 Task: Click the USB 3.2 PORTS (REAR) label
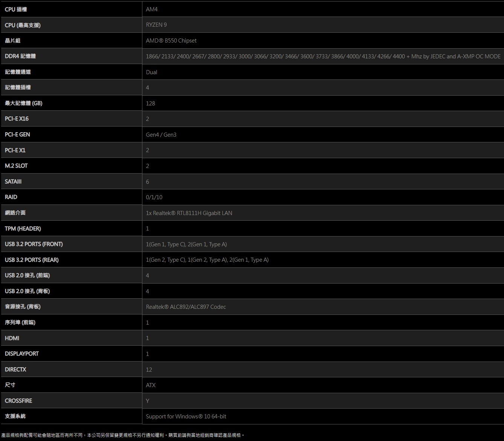(x=32, y=260)
